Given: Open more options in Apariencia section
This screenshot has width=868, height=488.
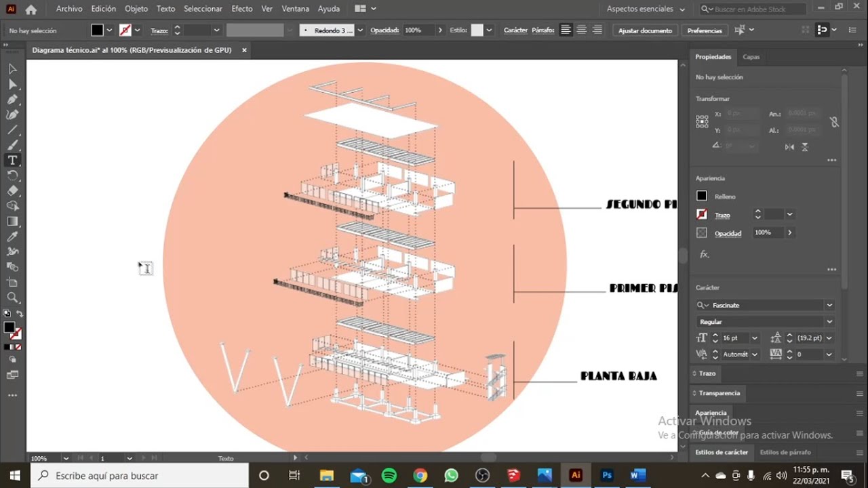Looking at the screenshot, I should click(x=831, y=270).
